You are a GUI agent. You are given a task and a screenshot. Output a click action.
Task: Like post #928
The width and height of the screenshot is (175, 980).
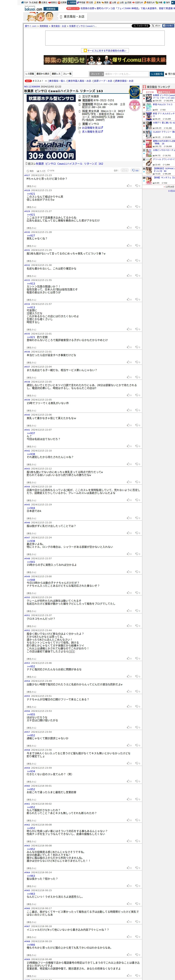click(x=129, y=207)
